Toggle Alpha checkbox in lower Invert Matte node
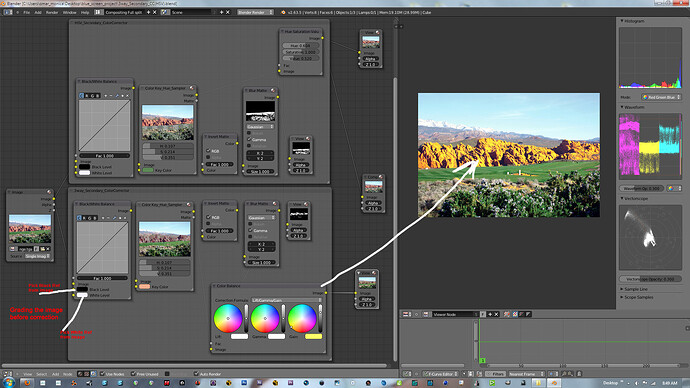 [209, 223]
